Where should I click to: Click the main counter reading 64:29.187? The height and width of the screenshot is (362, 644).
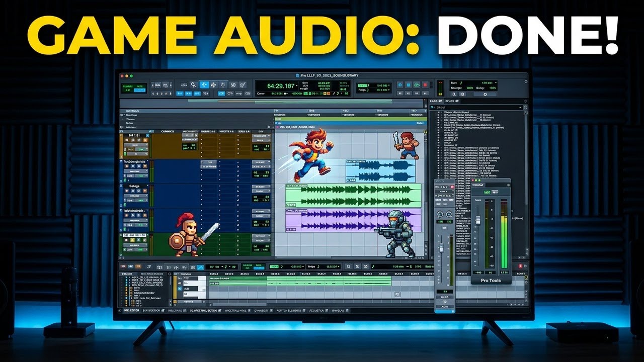point(281,86)
